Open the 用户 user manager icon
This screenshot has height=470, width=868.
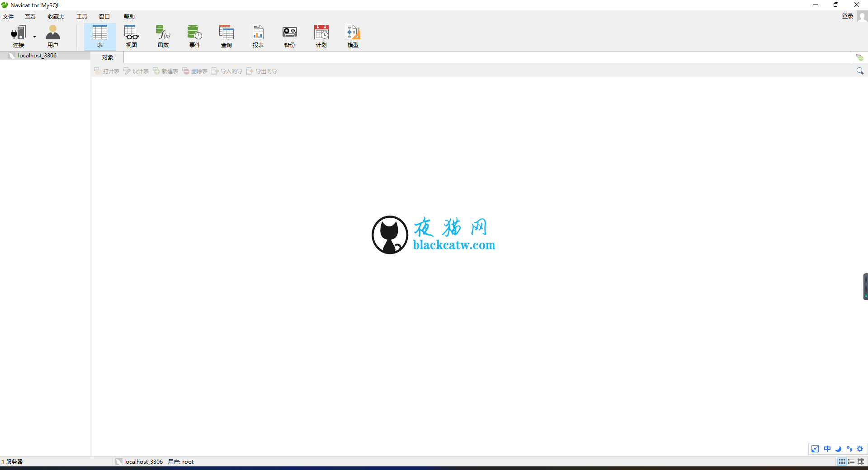(x=53, y=36)
